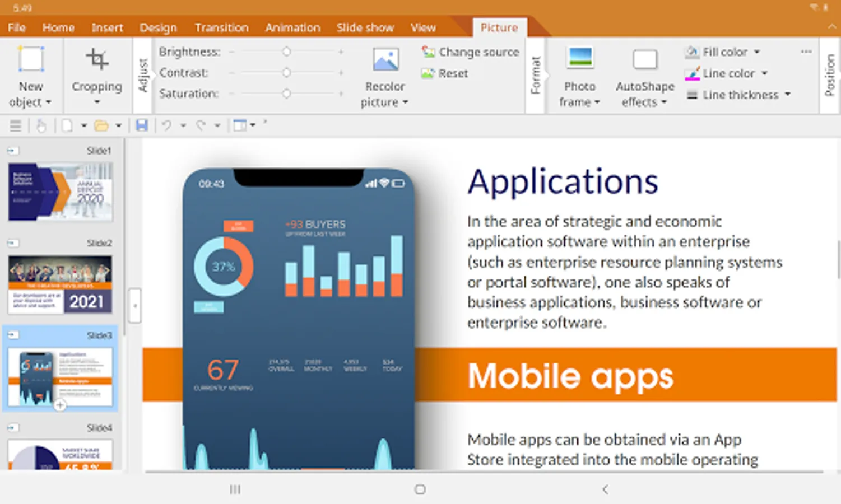Click the Undo arrow icon
This screenshot has height=504, width=841.
coord(166,125)
